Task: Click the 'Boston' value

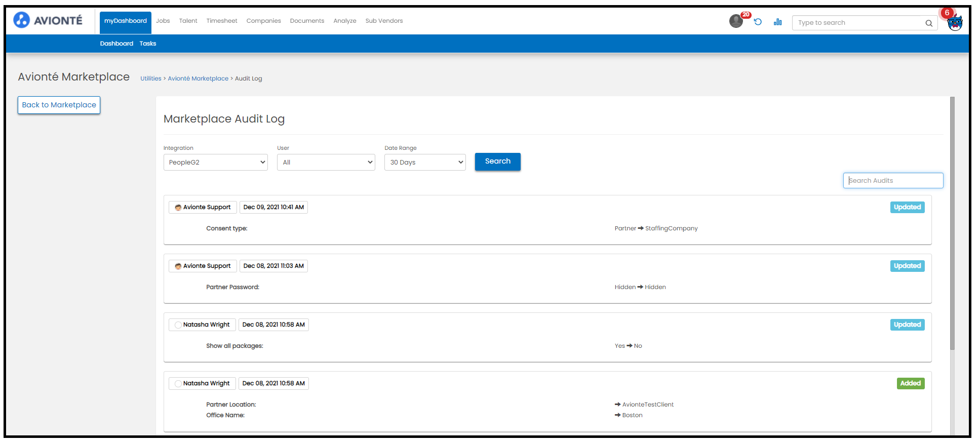Action: 632,415
